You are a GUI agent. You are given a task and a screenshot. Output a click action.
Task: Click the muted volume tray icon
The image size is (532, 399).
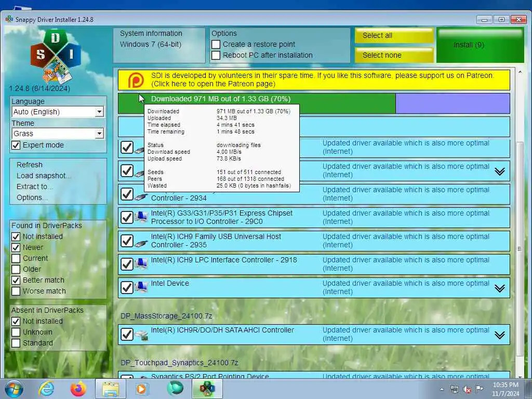(x=467, y=390)
